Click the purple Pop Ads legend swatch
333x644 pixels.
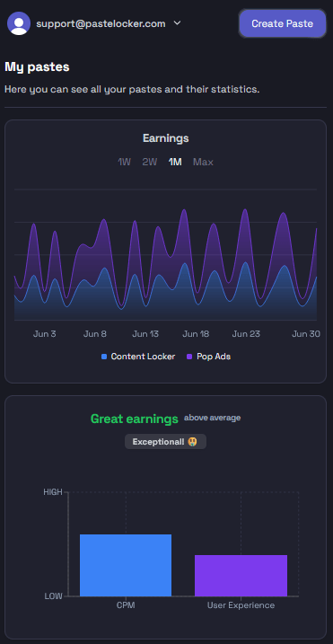click(189, 357)
